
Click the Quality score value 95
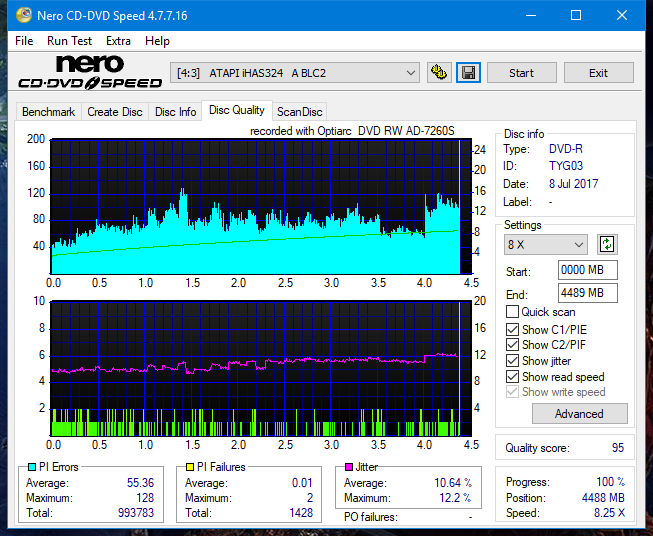[x=618, y=448]
